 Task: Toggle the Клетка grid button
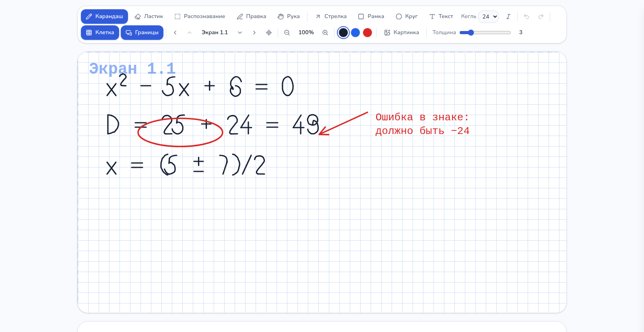click(100, 33)
